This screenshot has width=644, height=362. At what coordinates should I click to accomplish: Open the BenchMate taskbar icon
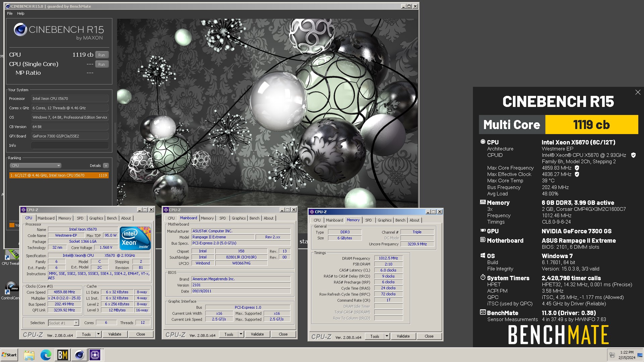[63, 355]
